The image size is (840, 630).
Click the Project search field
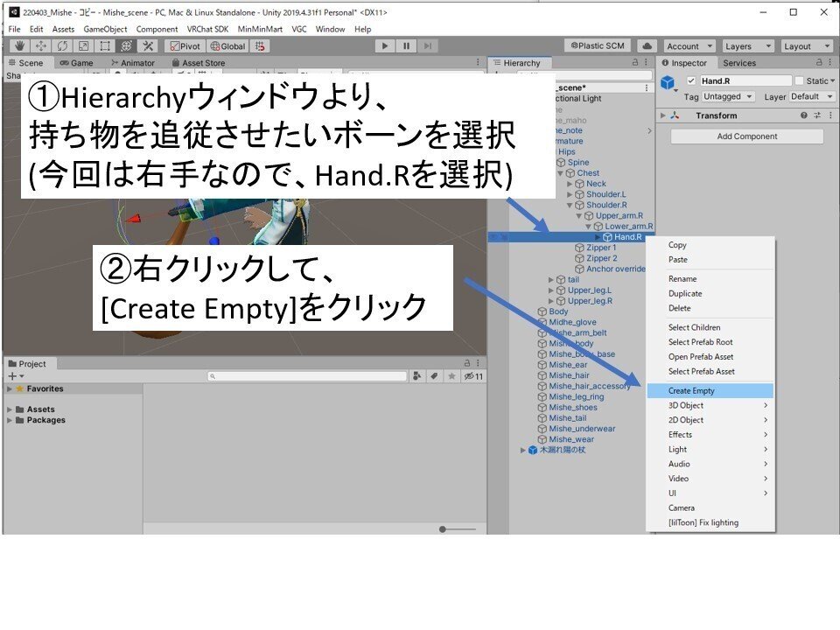click(307, 376)
